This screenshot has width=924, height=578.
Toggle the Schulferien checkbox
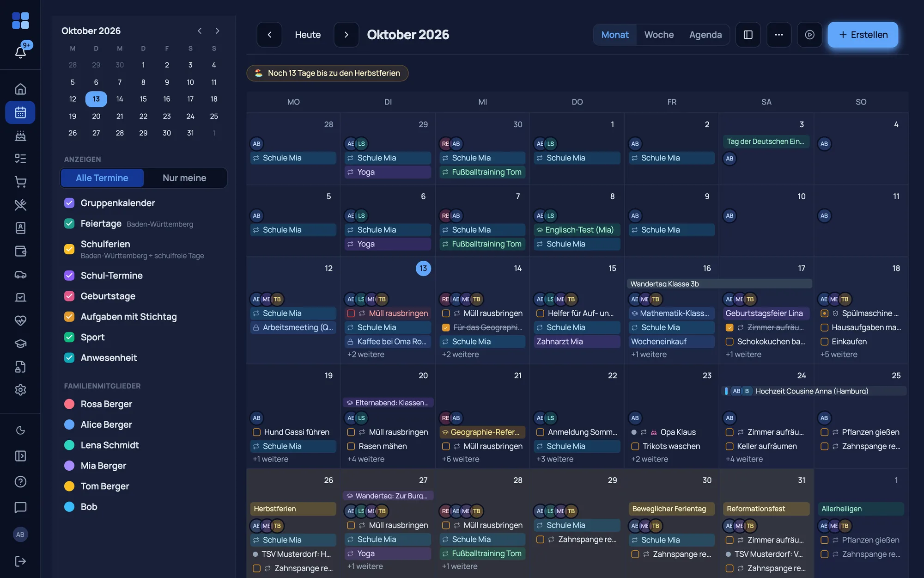[69, 249]
